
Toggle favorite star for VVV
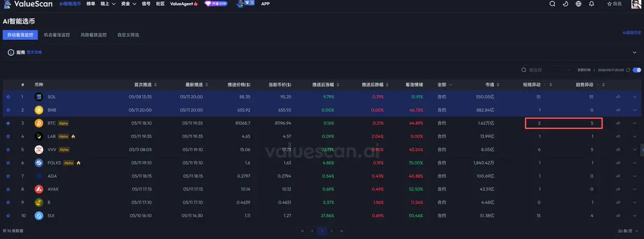tap(8, 149)
